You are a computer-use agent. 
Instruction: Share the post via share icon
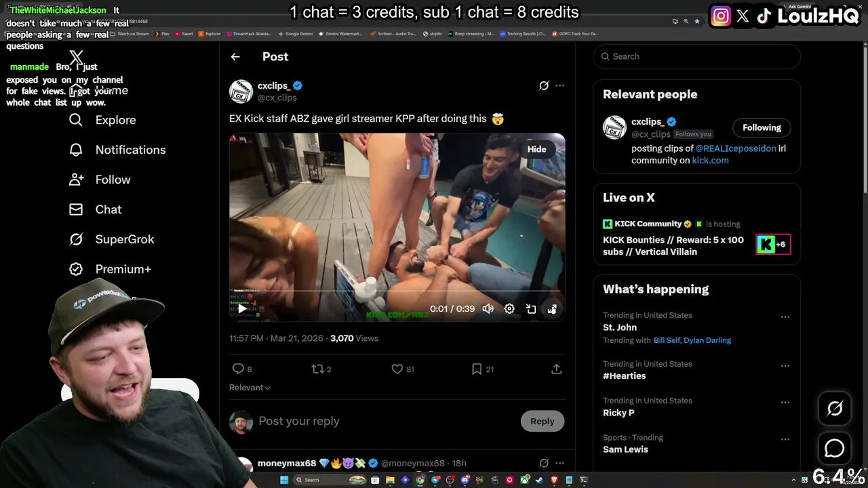pos(556,369)
